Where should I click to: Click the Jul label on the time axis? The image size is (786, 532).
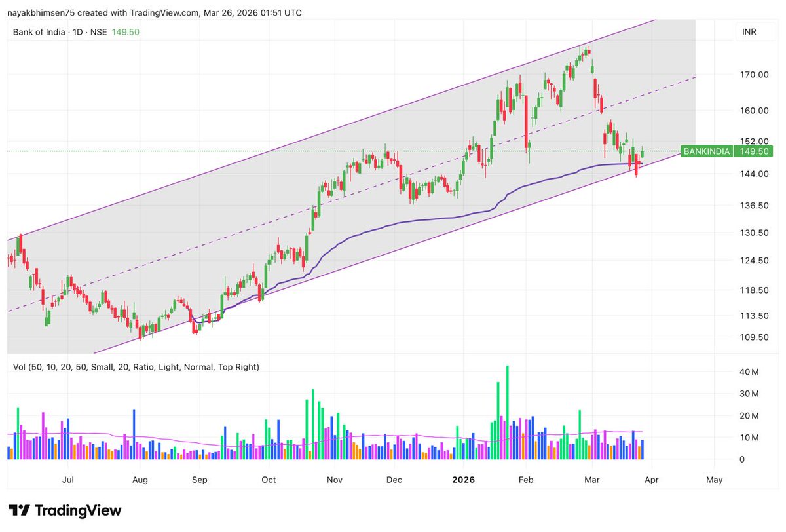(67, 480)
